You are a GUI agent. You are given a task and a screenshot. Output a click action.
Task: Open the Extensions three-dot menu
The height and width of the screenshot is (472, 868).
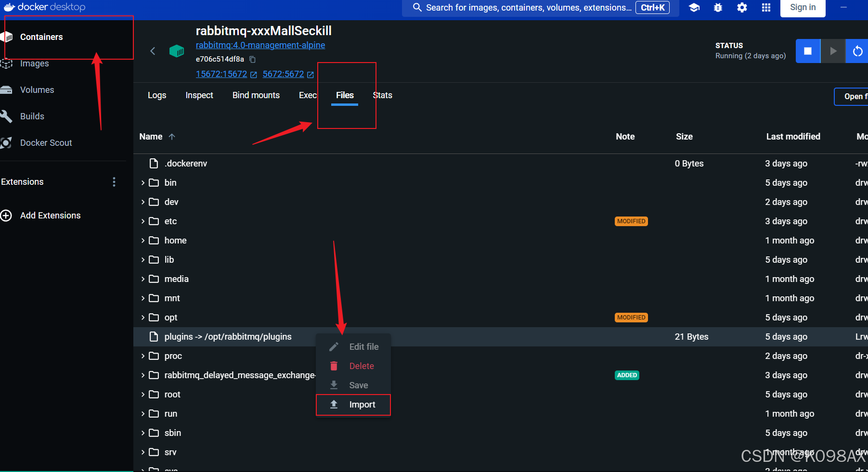tap(114, 182)
